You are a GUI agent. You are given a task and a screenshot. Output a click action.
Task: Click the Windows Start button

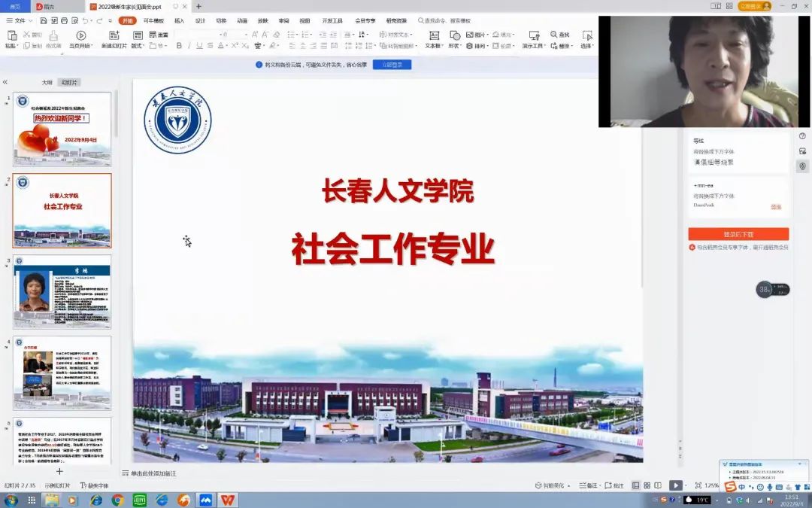coord(11,500)
